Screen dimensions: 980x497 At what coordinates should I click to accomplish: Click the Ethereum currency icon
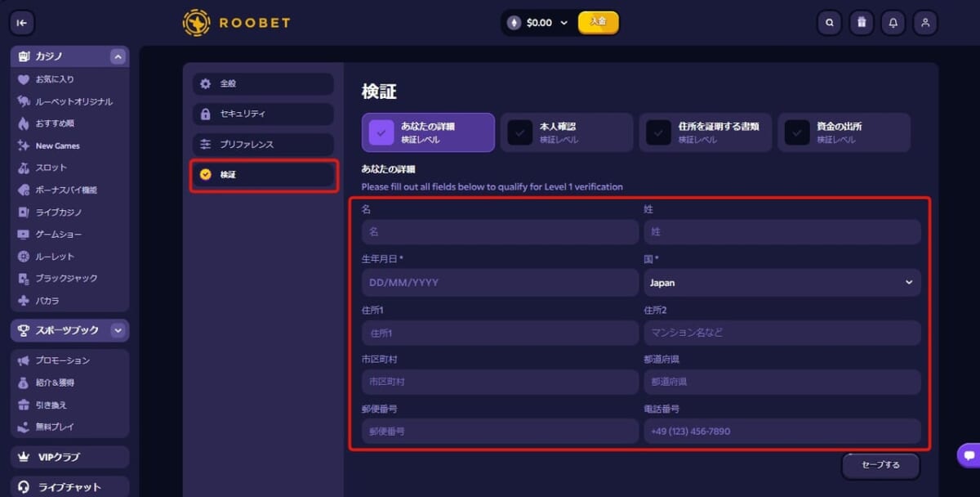514,23
